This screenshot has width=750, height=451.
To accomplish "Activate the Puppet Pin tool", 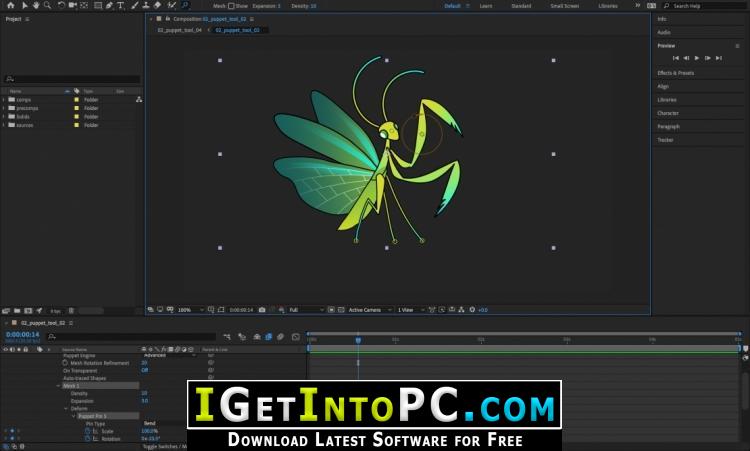I will click(x=185, y=6).
